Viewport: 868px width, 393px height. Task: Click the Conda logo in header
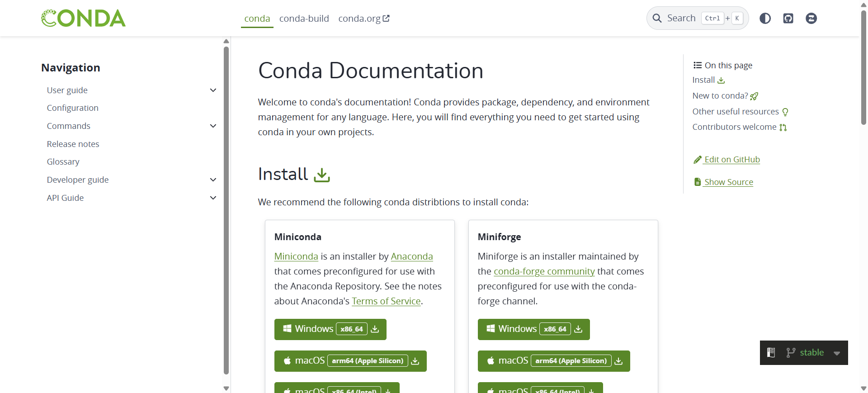pyautogui.click(x=83, y=18)
